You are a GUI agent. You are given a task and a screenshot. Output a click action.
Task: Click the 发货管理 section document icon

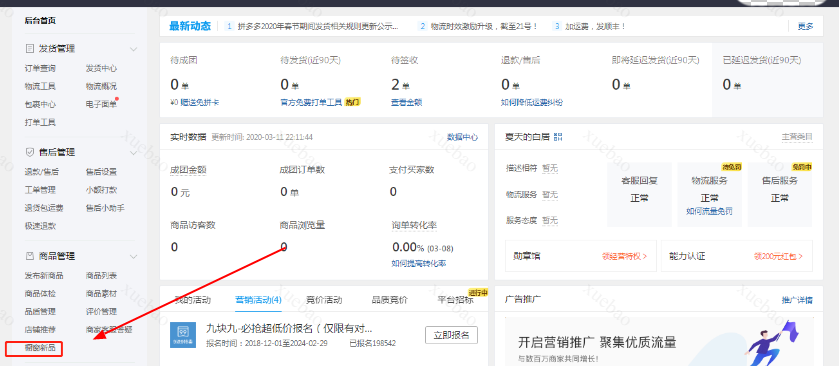tap(30, 49)
